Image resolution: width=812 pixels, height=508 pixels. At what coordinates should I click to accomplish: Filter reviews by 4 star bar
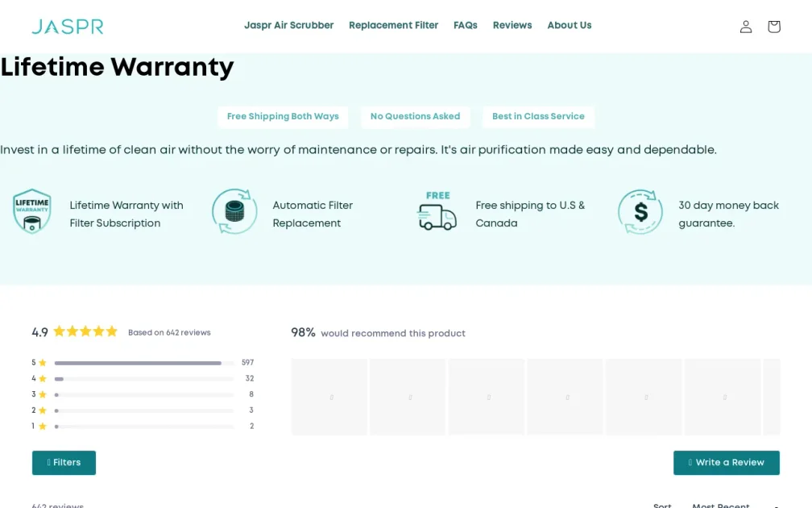pos(144,379)
